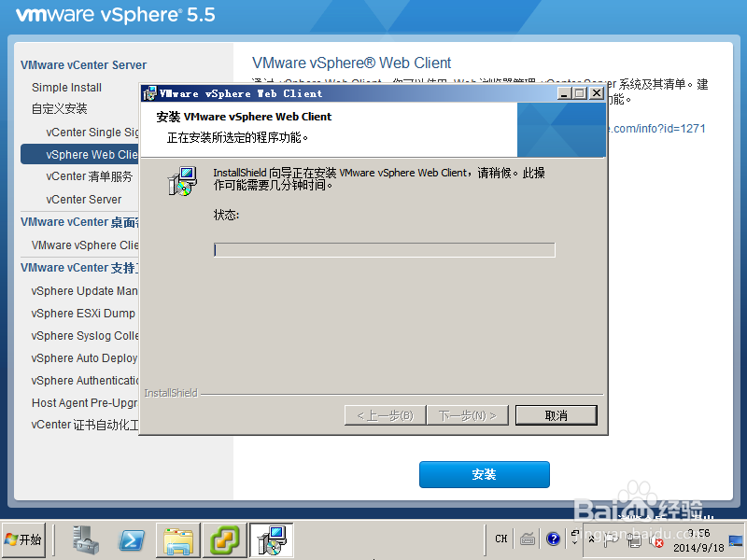Expand hidden icons with the tray chevron
The height and width of the screenshot is (560, 747).
coord(592,539)
